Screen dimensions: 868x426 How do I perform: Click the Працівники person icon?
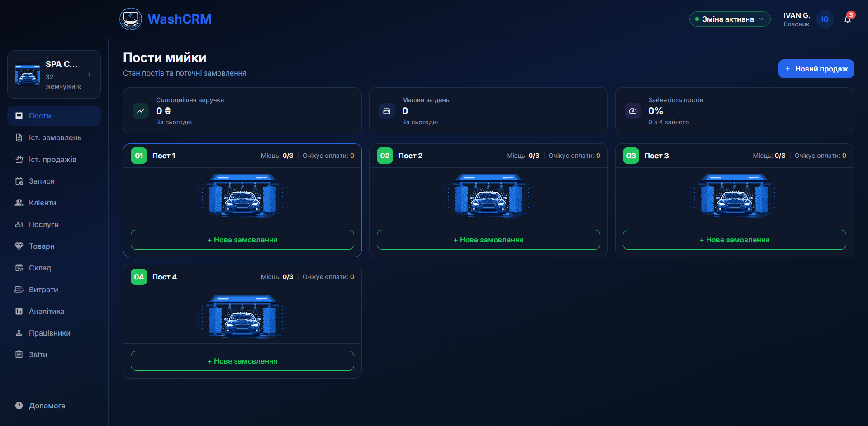click(19, 333)
